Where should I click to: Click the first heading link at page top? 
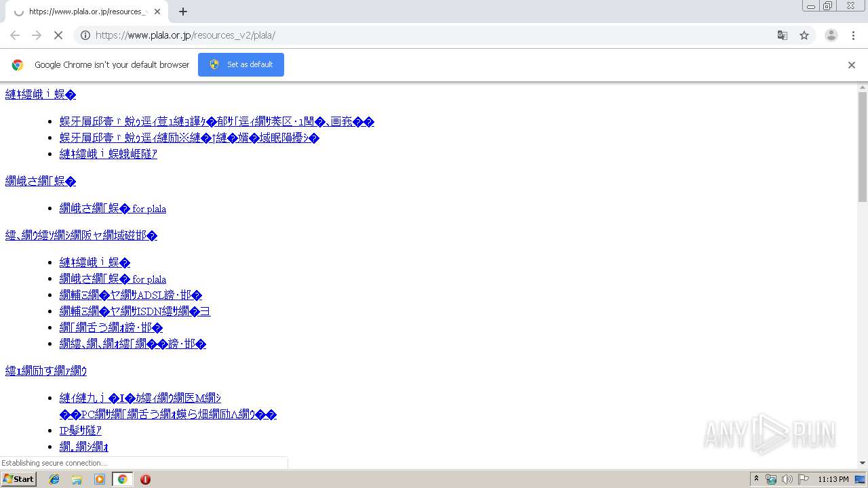[41, 94]
